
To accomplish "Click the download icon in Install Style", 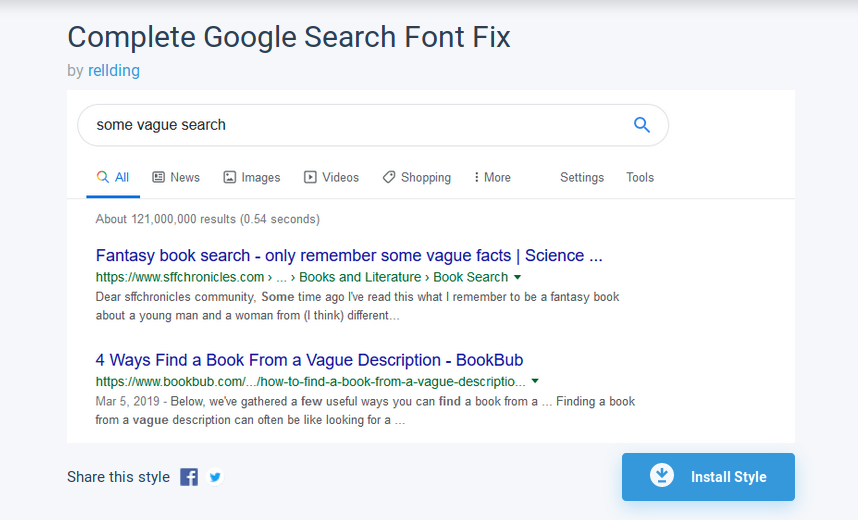I will tap(662, 475).
